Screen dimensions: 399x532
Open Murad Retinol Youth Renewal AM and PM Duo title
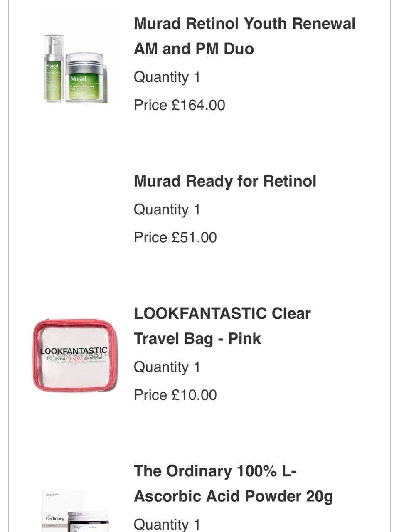point(244,36)
